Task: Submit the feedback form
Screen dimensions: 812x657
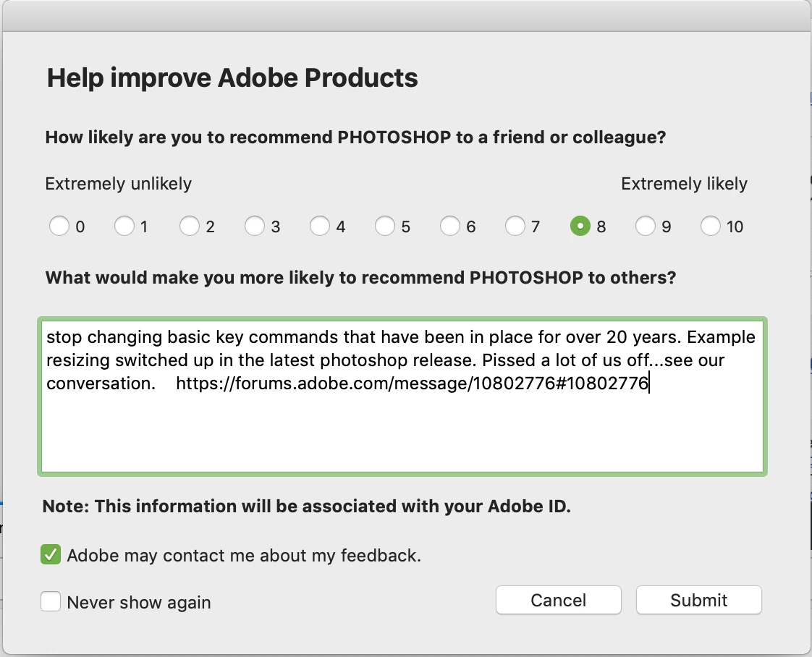Action: (698, 600)
